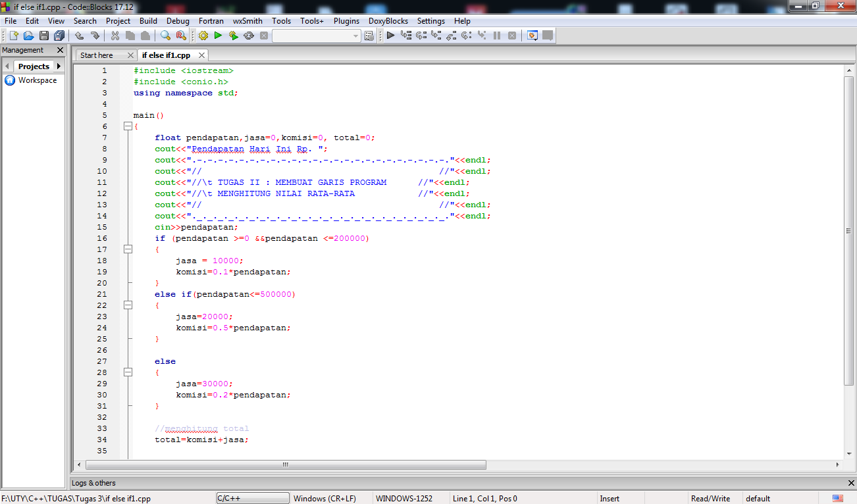This screenshot has width=857, height=504.
Task: Open Find with the magnifier icon
Action: pos(165,36)
